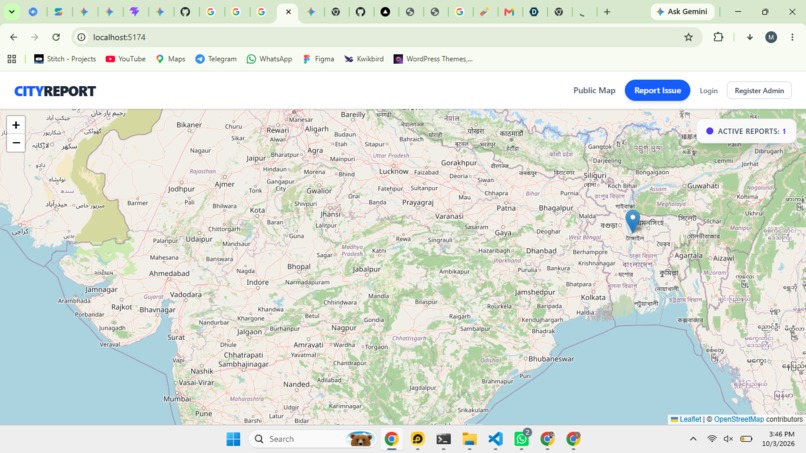Click the Ask Gemini button
The image size is (806, 453).
(682, 11)
